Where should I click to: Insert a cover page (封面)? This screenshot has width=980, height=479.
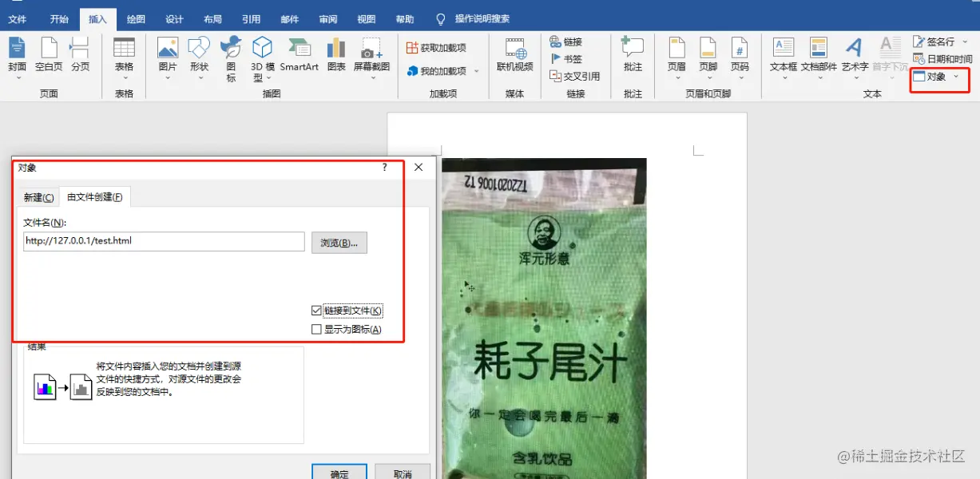(18, 57)
